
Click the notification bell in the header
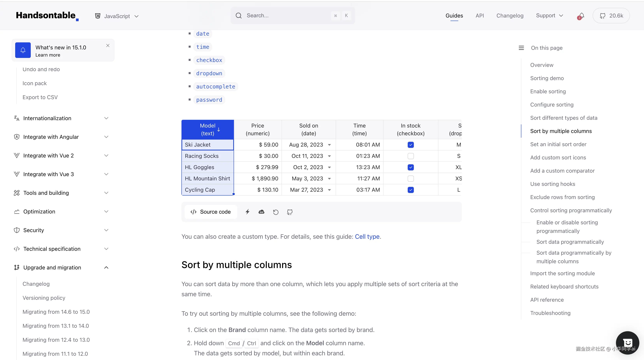click(581, 16)
